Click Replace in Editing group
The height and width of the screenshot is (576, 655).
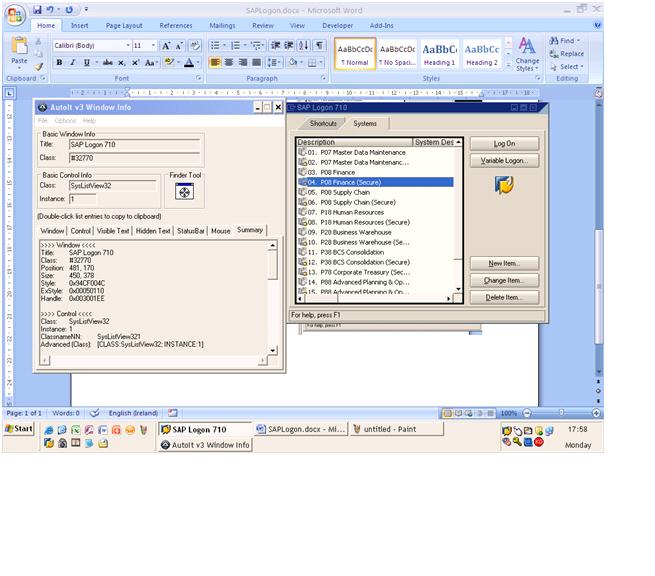566,53
